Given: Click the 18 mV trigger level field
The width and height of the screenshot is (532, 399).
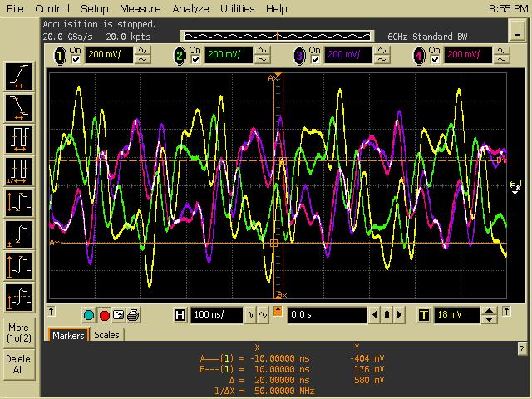Looking at the screenshot, I should pos(456,315).
